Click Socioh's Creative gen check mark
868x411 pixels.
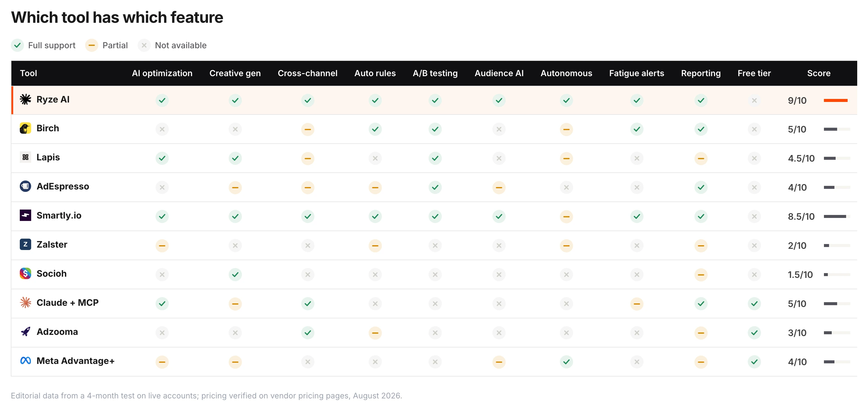pos(235,275)
